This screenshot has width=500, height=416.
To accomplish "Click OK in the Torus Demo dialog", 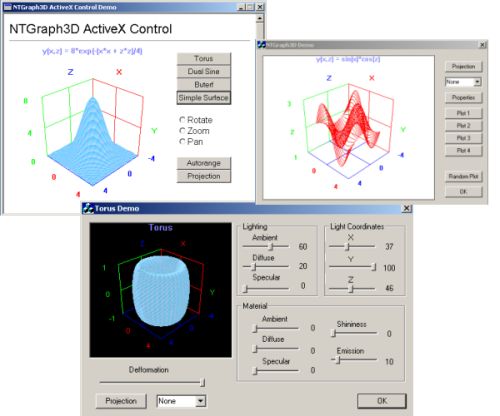I will pos(382,401).
